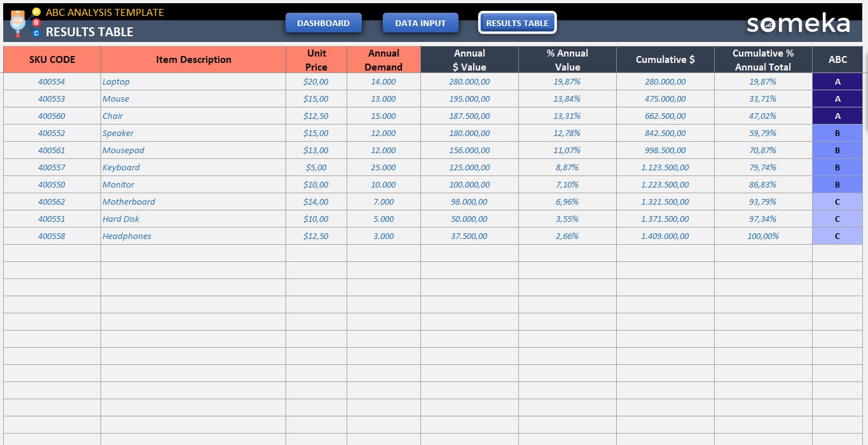Click the Cumulative $ column header

[x=665, y=59]
